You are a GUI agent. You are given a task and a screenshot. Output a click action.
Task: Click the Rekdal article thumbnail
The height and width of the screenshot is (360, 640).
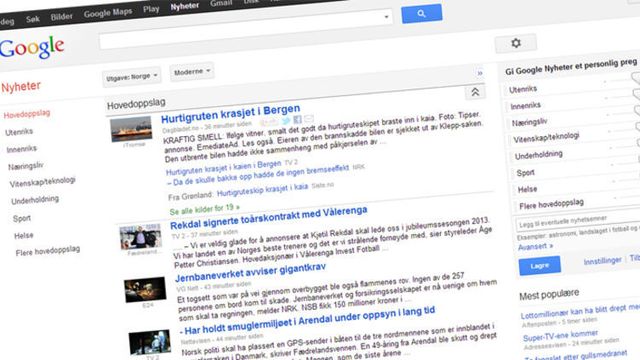[141, 237]
